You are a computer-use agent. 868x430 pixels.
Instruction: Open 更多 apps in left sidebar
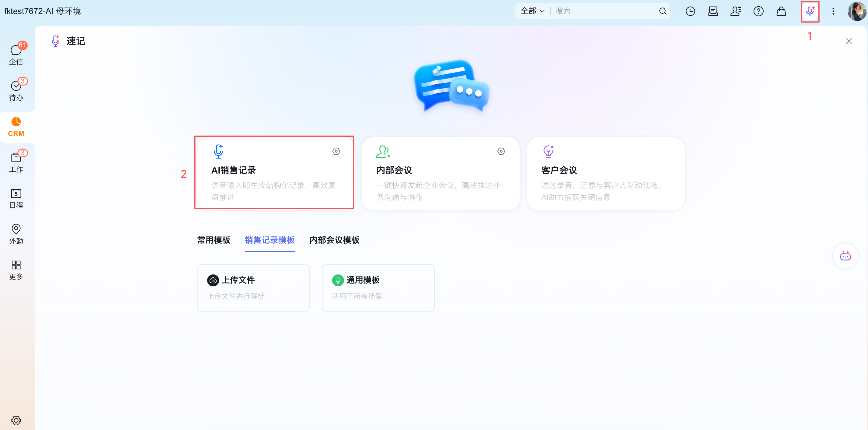(x=16, y=270)
